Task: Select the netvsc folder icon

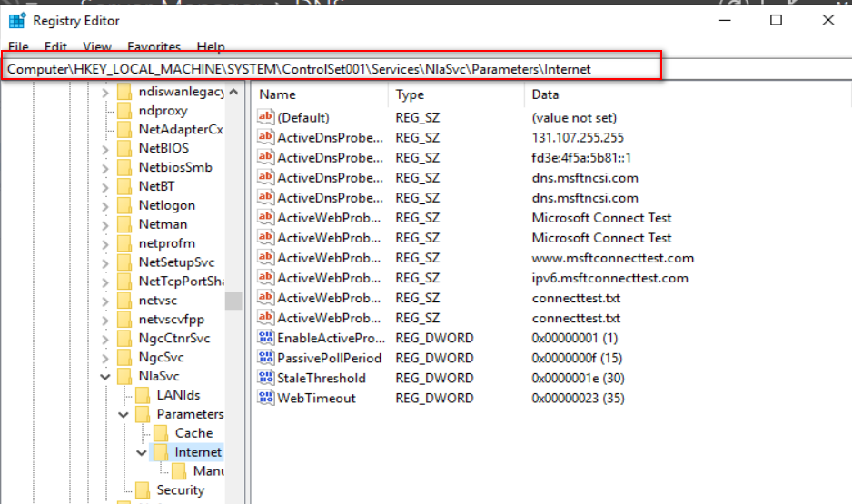Action: point(124,301)
